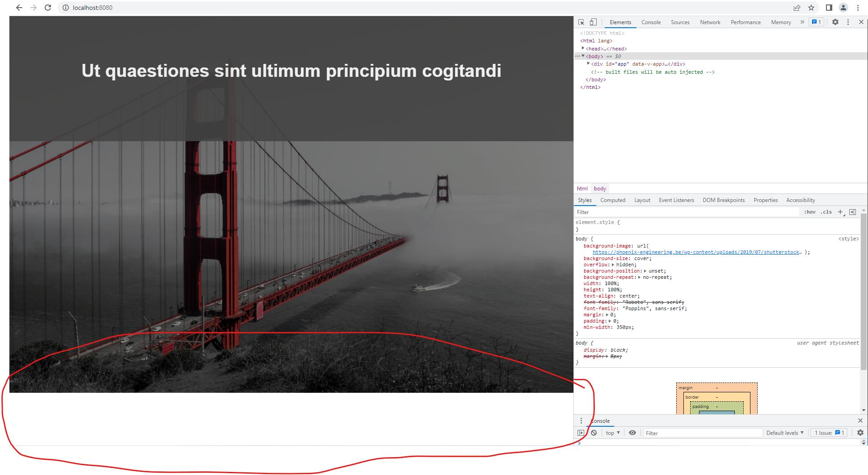This screenshot has height=475, width=868.
Task: View site information for localhost:8080
Action: [66, 8]
